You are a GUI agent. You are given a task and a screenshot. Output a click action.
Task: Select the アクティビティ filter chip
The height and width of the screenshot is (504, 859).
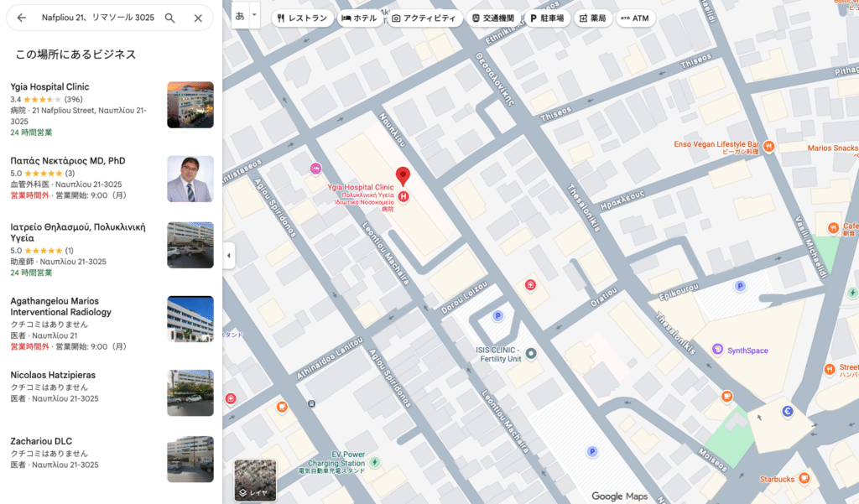pyautogui.click(x=424, y=18)
